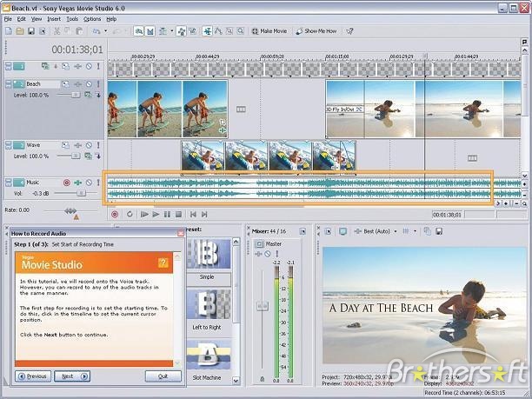This screenshot has width=532, height=399.
Task: Click Make Compositing Child on the Wave track
Action: (x=98, y=156)
